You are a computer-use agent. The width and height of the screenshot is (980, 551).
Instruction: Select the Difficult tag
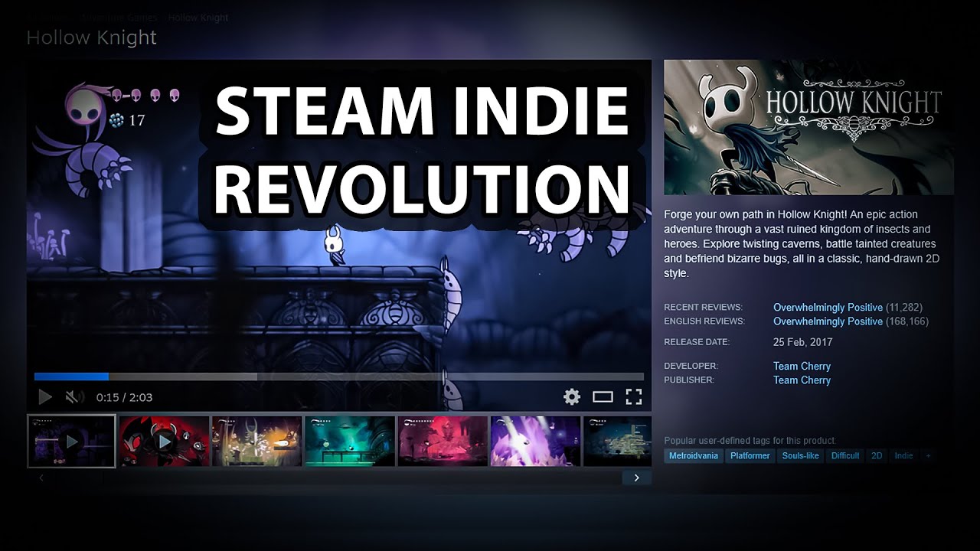845,455
